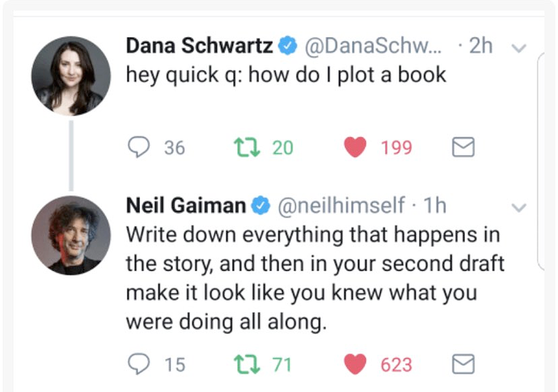View Neil Gaiman's avatar photo

(70, 235)
